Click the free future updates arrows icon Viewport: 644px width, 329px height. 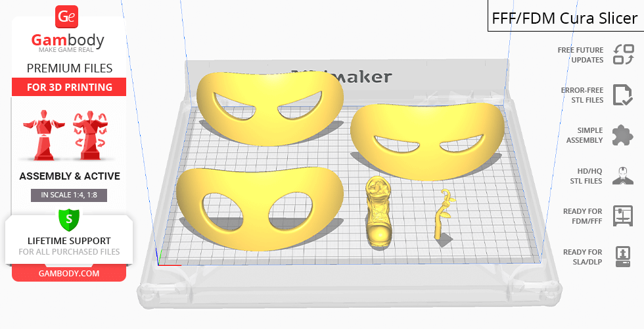coord(623,55)
